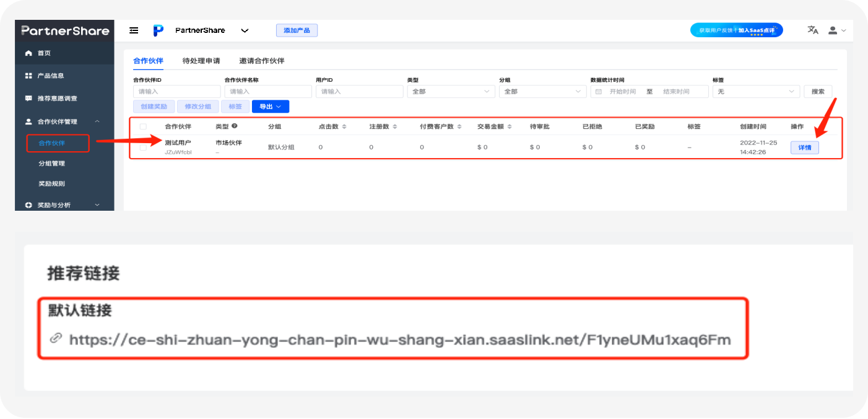Select the table header checkbox
868x419 pixels.
pos(142,126)
